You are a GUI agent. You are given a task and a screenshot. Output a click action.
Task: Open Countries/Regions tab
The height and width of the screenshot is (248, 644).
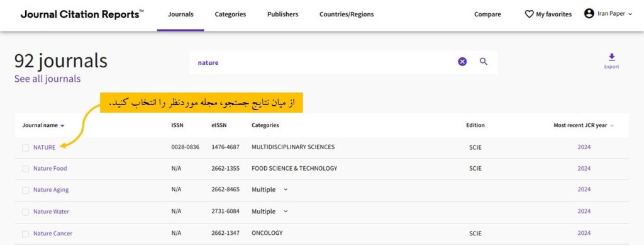coord(347,14)
